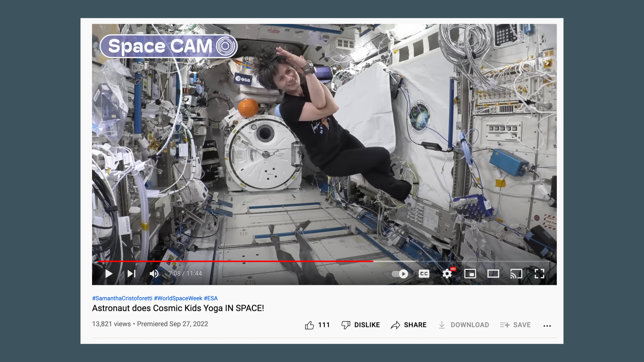Open the playback settings gear
The height and width of the screenshot is (362, 644).
[x=447, y=274]
